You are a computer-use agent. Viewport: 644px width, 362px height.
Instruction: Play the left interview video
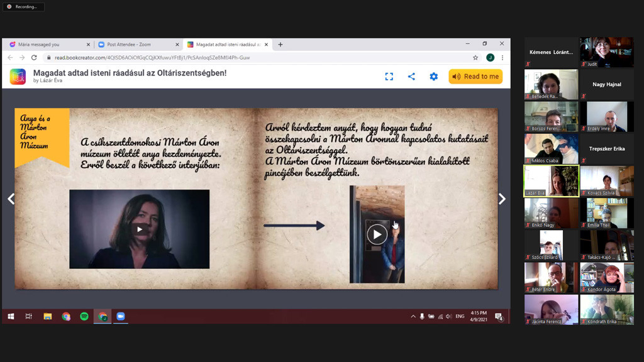[139, 229]
